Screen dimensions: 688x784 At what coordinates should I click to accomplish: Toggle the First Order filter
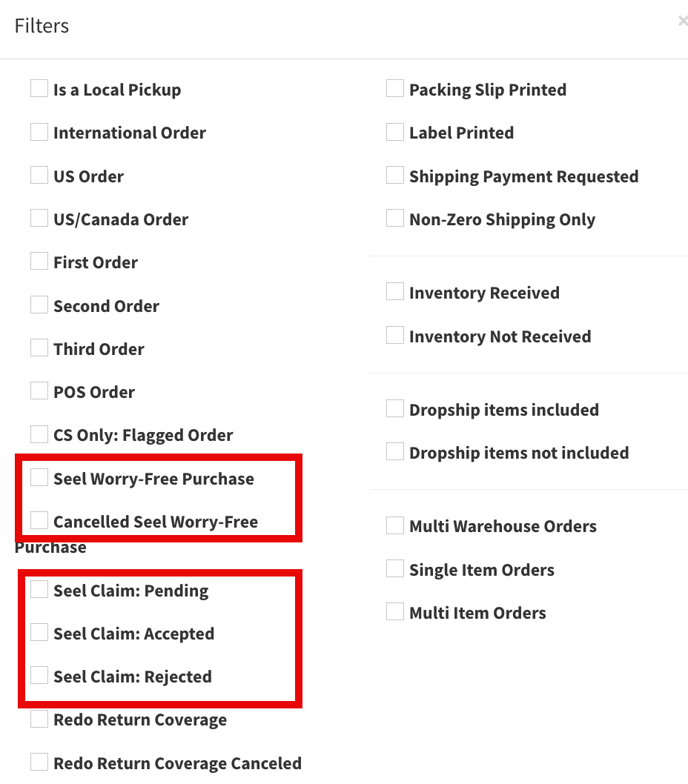point(39,262)
